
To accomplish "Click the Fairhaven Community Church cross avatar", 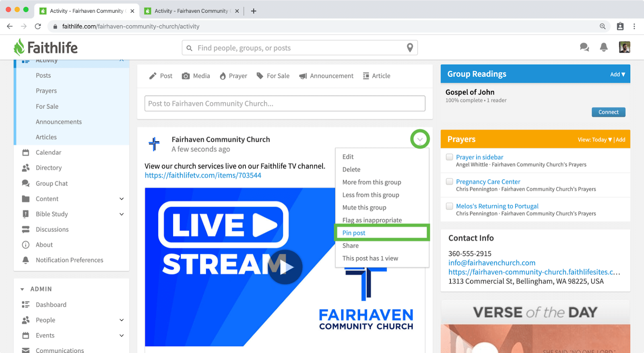I will (x=154, y=144).
